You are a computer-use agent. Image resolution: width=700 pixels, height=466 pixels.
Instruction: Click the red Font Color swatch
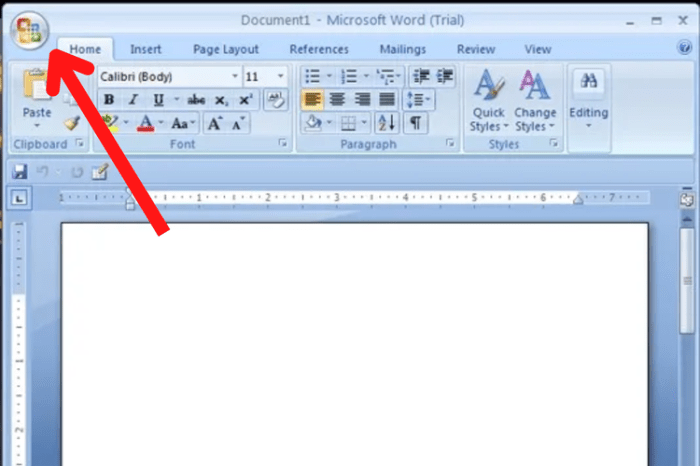point(146,123)
